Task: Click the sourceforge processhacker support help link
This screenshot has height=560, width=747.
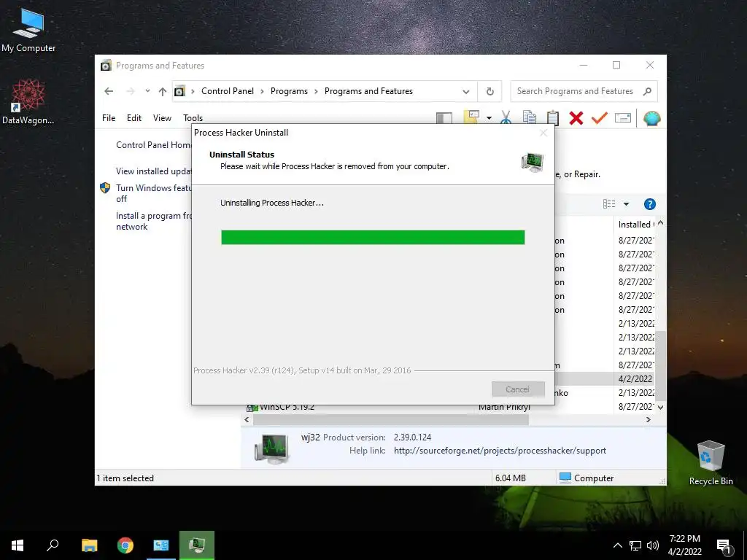Action: (500, 451)
